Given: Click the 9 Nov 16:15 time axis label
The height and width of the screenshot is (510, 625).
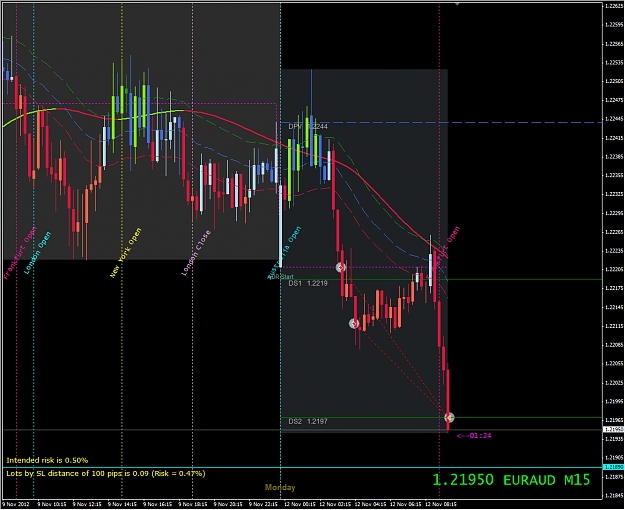Looking at the screenshot, I should pyautogui.click(x=157, y=504).
